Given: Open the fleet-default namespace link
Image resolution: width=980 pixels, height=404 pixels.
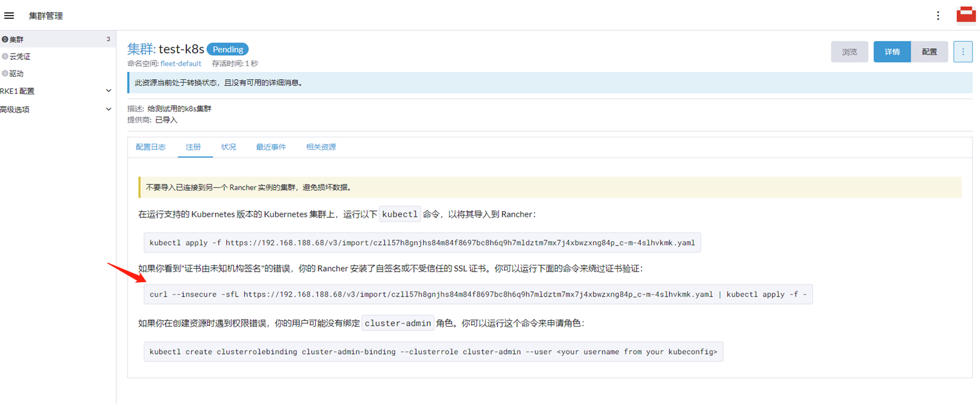Looking at the screenshot, I should [181, 64].
